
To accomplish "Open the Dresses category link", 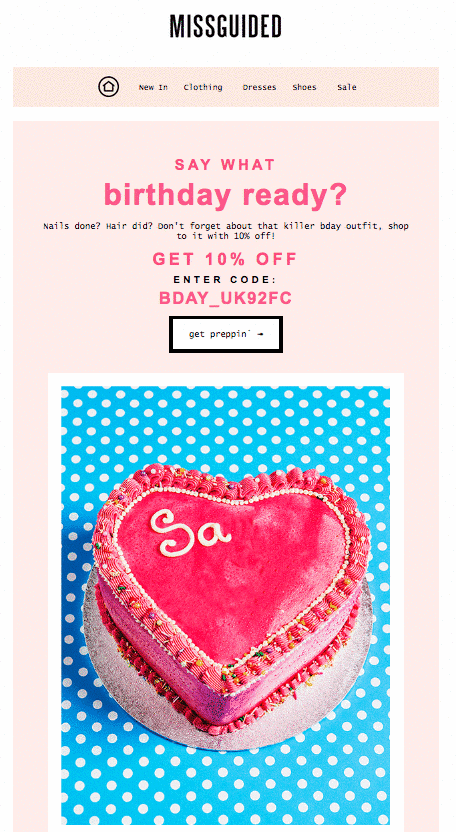I will 259,87.
